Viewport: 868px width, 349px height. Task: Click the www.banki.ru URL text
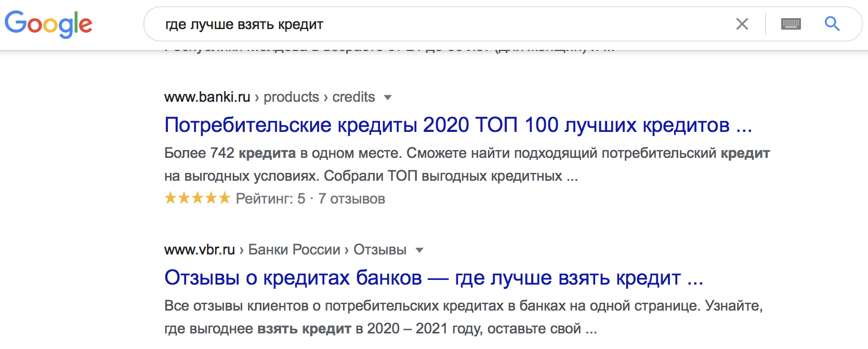tap(207, 97)
